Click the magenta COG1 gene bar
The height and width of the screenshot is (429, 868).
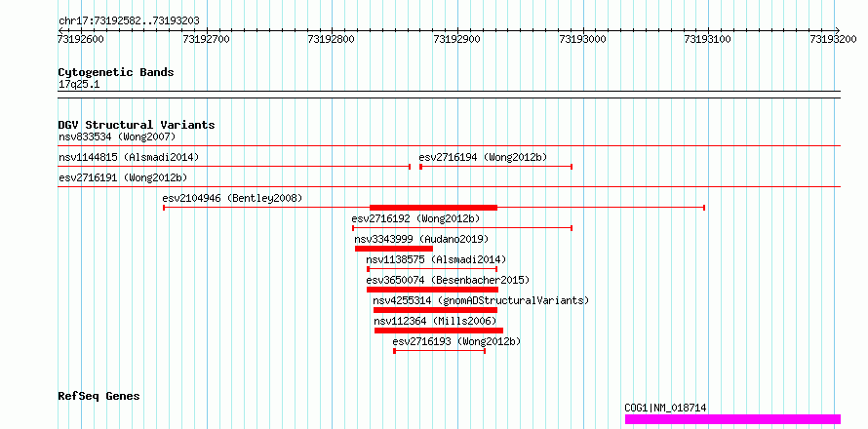click(733, 419)
